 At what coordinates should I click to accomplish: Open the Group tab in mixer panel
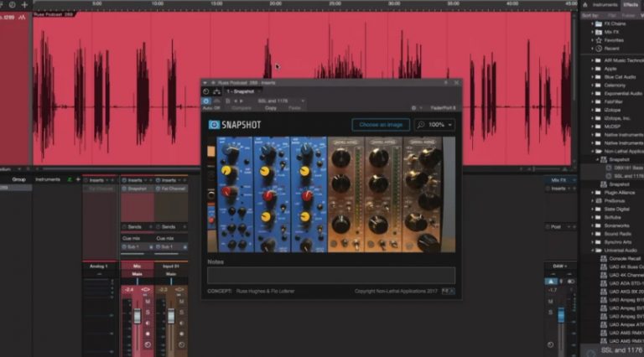click(x=19, y=179)
